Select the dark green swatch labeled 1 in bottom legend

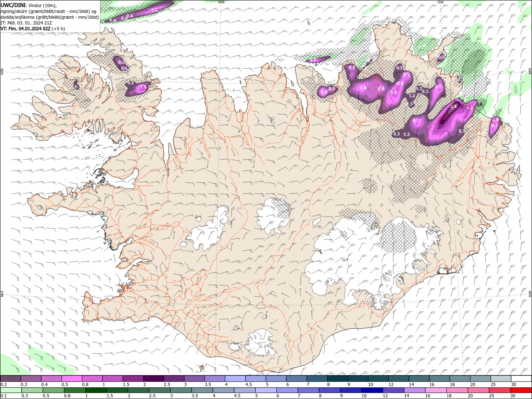tap(96, 390)
